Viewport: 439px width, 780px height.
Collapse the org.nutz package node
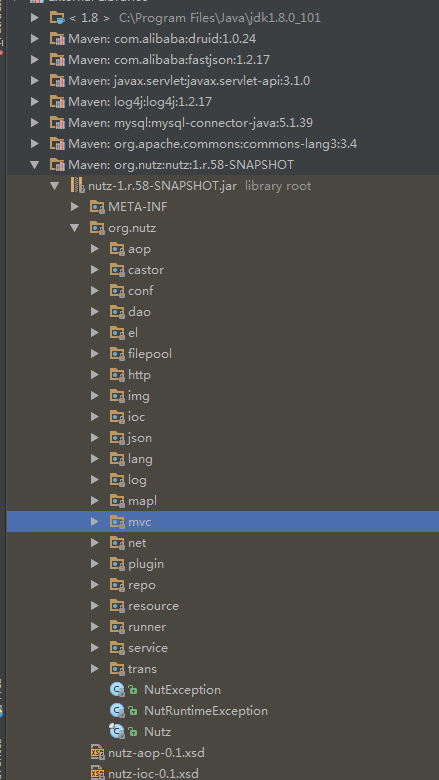(75, 228)
